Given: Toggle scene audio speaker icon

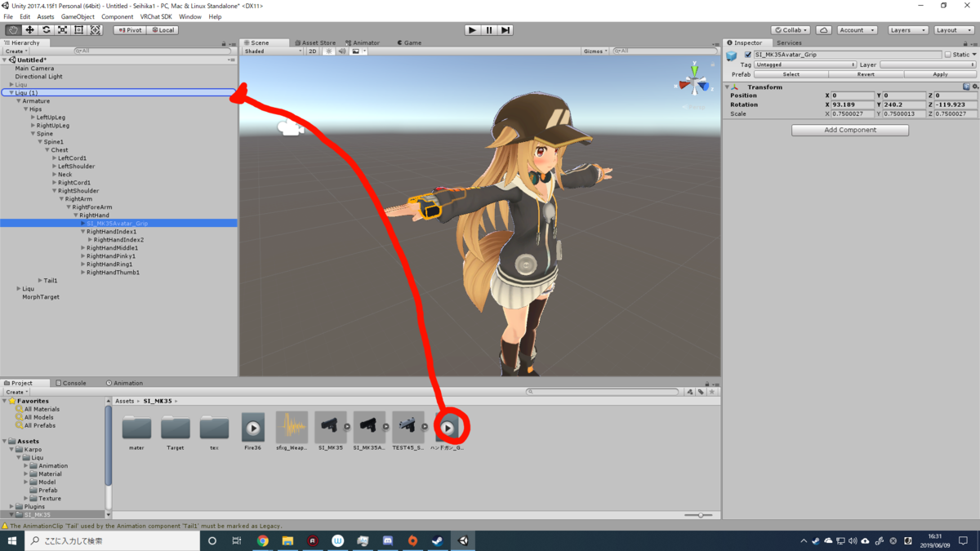Looking at the screenshot, I should click(342, 51).
